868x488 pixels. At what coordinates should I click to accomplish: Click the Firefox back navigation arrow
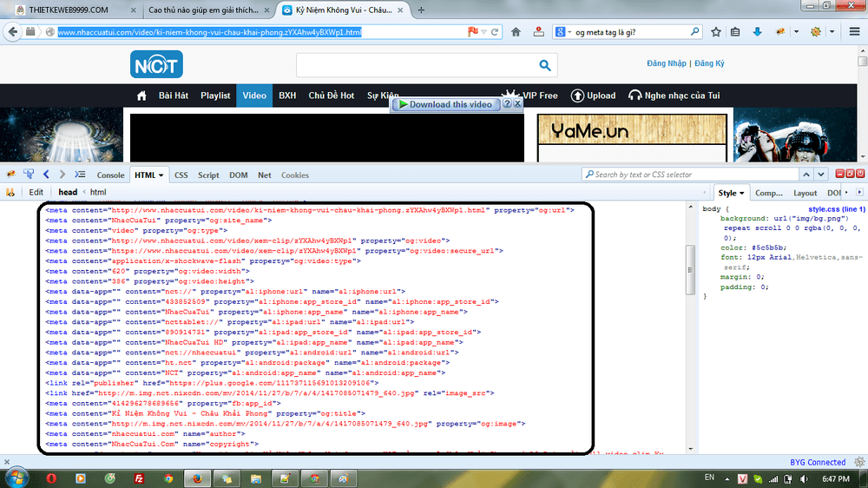13,32
